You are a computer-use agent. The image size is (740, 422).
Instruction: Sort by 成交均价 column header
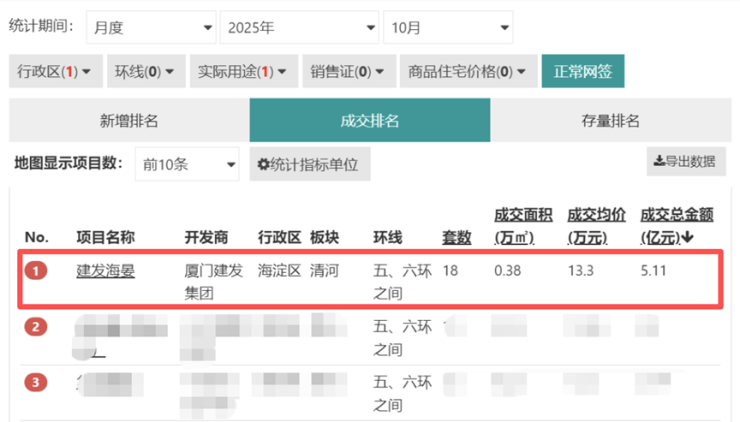[596, 226]
